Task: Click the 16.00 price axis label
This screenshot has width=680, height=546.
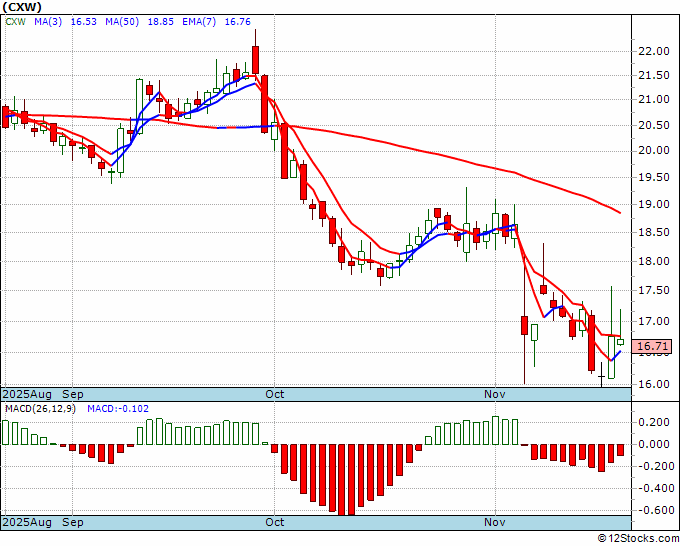Action: point(654,384)
